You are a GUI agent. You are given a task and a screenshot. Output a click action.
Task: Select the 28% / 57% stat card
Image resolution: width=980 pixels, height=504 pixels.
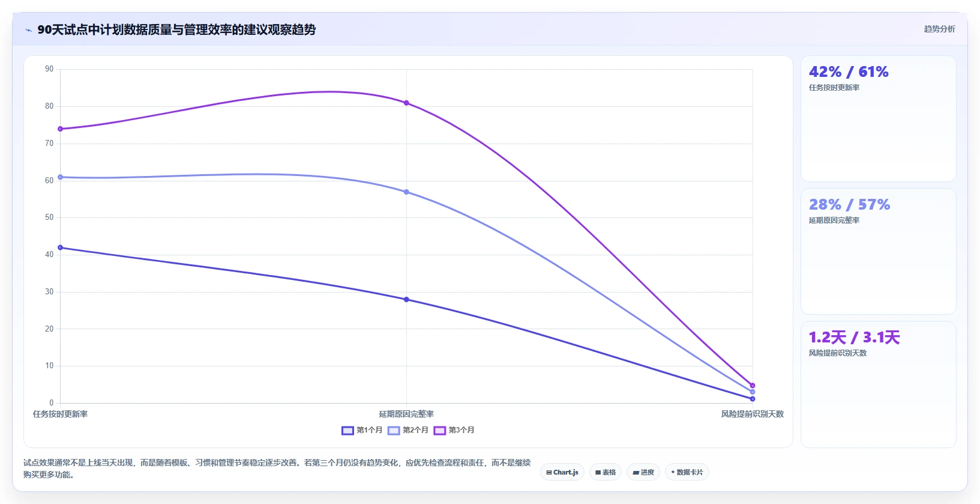pos(879,252)
